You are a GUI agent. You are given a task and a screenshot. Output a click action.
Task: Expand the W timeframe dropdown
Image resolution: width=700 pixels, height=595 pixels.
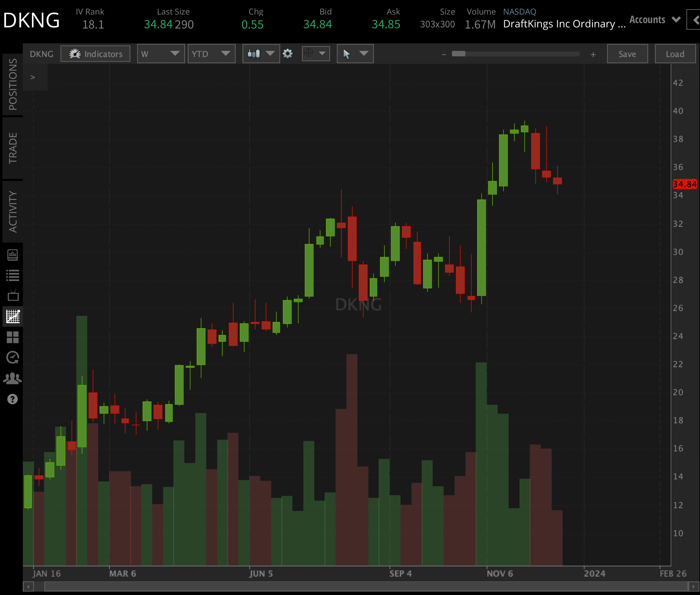coord(161,54)
